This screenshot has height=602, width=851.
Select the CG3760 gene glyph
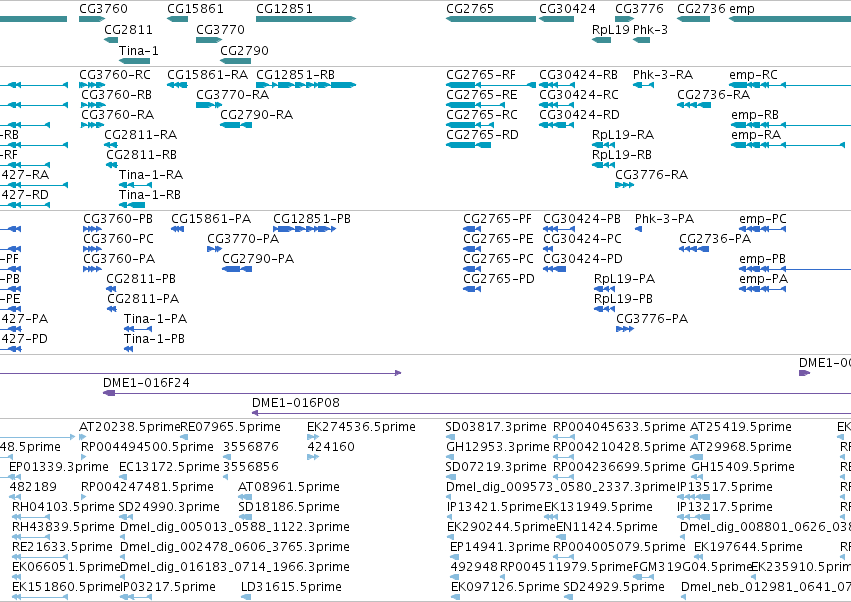[x=92, y=19]
